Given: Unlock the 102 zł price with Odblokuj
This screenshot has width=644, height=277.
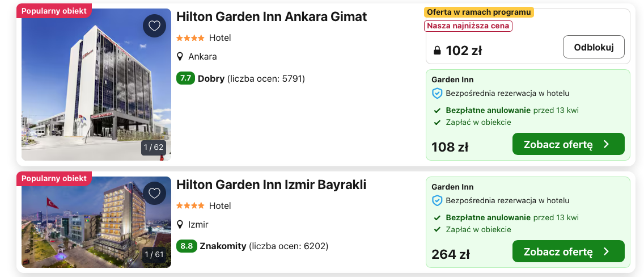Looking at the screenshot, I should tap(594, 47).
